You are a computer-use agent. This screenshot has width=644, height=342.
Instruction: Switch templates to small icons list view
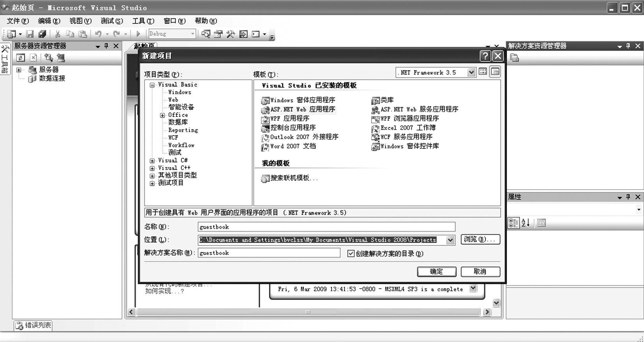coord(495,72)
